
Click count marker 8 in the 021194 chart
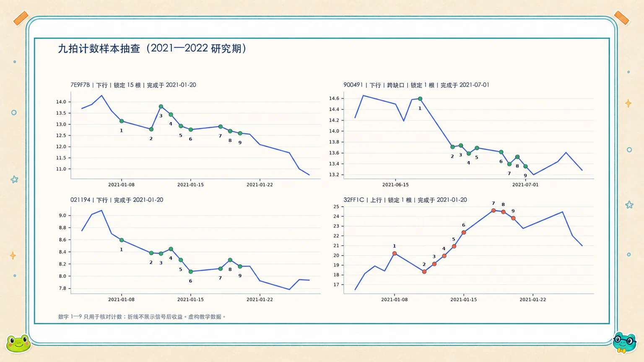pyautogui.click(x=230, y=260)
